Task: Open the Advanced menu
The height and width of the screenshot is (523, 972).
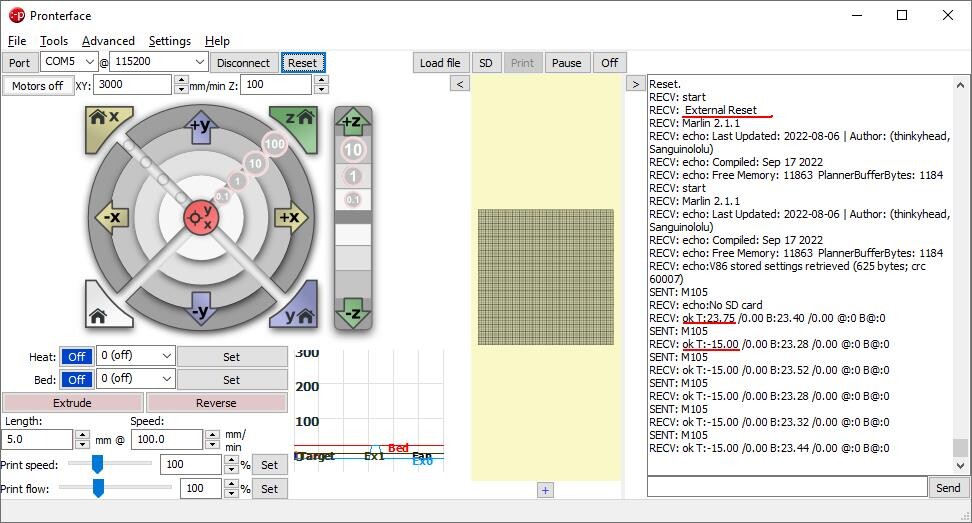Action: (x=108, y=41)
